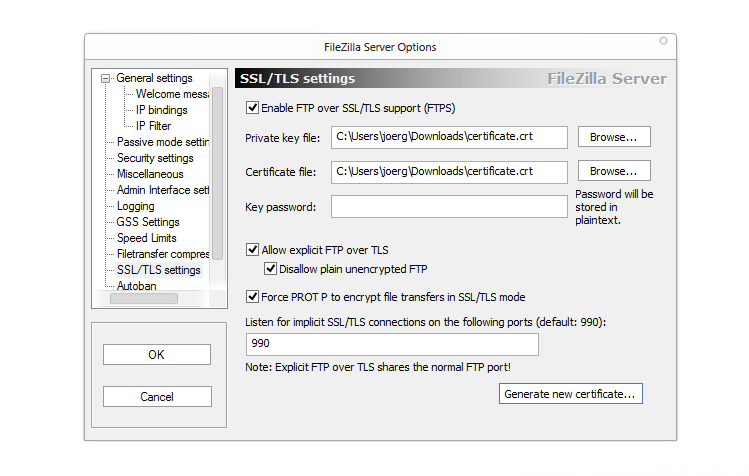Click the tree's horizontal scrollbar thumb
The width and height of the screenshot is (749, 476).
(x=144, y=298)
